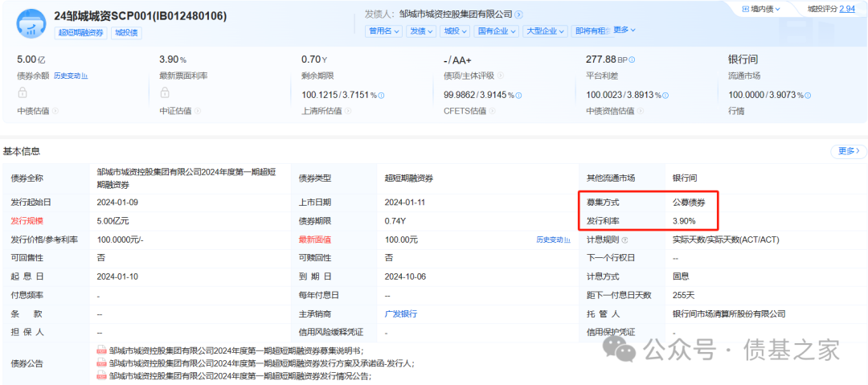Screen dimensions: 868x385
Task: Click info icon beside 99.9862/3.9145%
Action: (x=518, y=96)
